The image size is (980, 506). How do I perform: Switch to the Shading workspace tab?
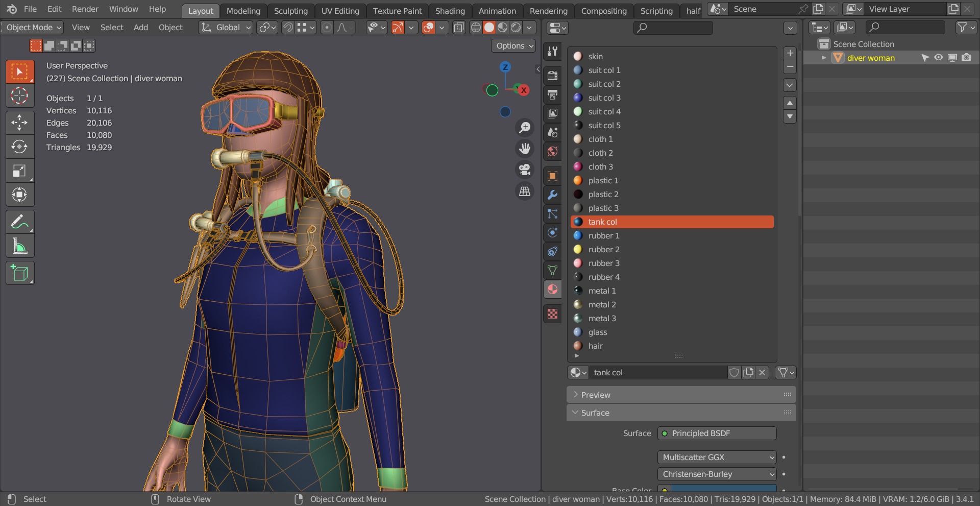[x=450, y=11]
